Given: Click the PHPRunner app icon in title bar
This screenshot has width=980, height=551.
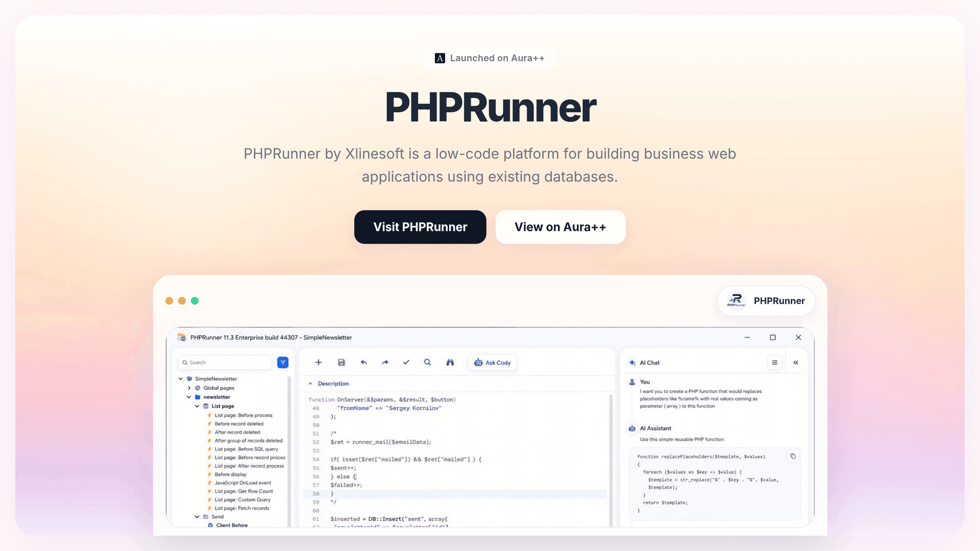Looking at the screenshot, I should point(182,337).
